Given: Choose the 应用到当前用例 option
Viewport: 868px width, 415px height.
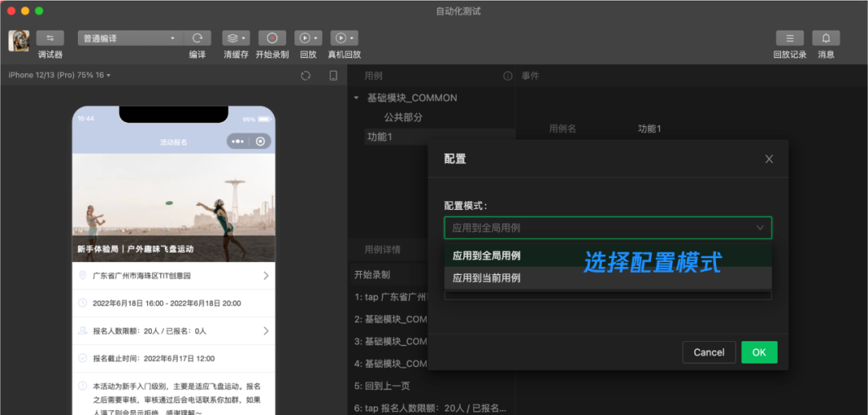Looking at the screenshot, I should [608, 278].
